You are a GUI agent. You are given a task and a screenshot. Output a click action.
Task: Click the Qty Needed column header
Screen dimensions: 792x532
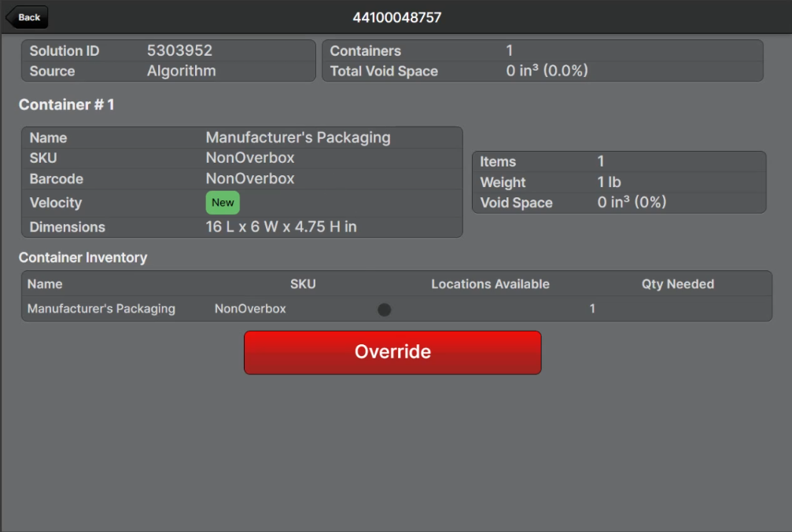pos(677,284)
